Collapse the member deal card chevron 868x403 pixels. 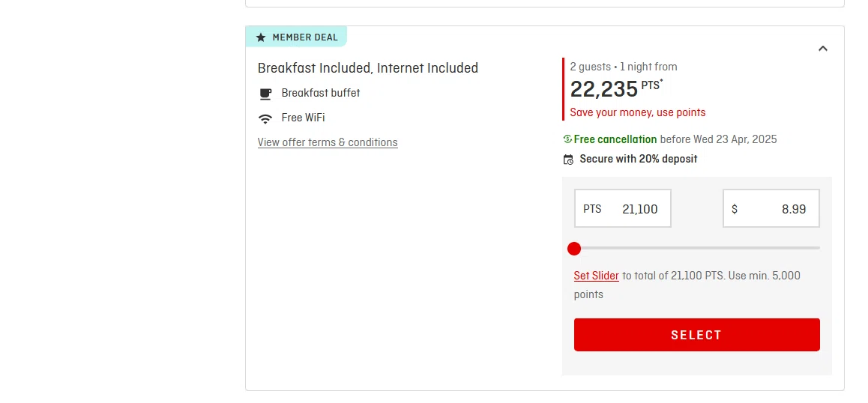[x=823, y=49]
